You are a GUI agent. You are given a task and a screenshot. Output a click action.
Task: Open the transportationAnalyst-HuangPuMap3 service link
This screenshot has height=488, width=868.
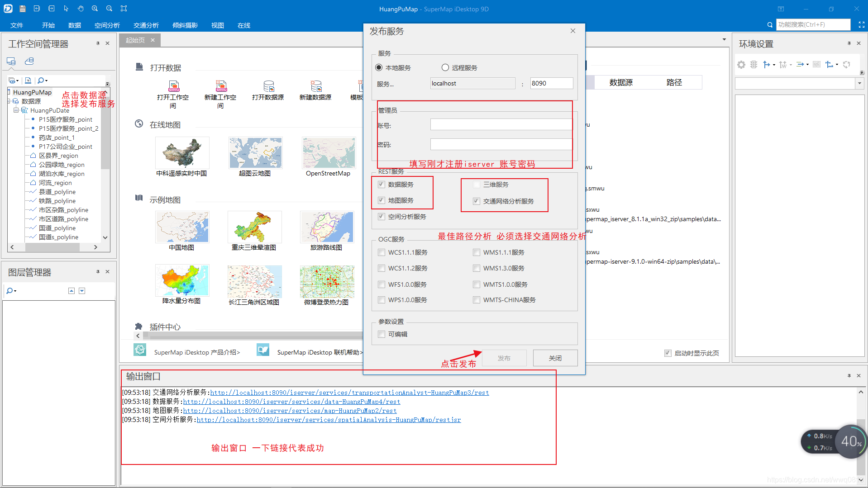click(349, 393)
